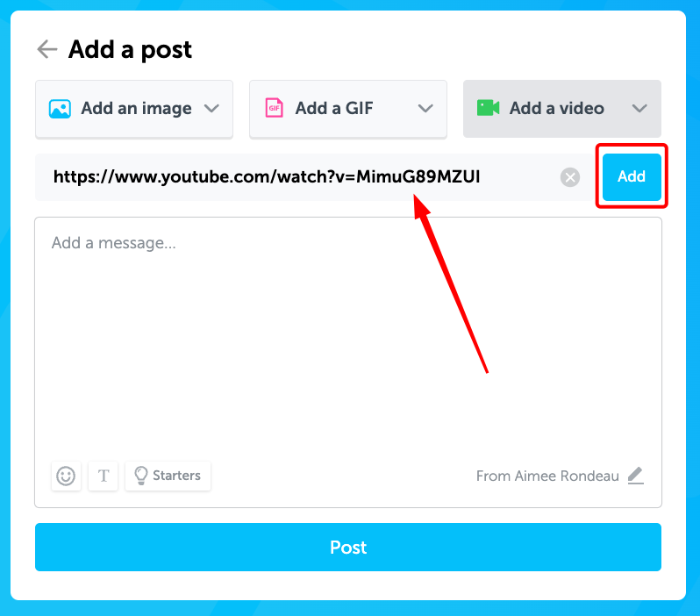Click the blue Add button
The image size is (700, 616).
tap(632, 177)
